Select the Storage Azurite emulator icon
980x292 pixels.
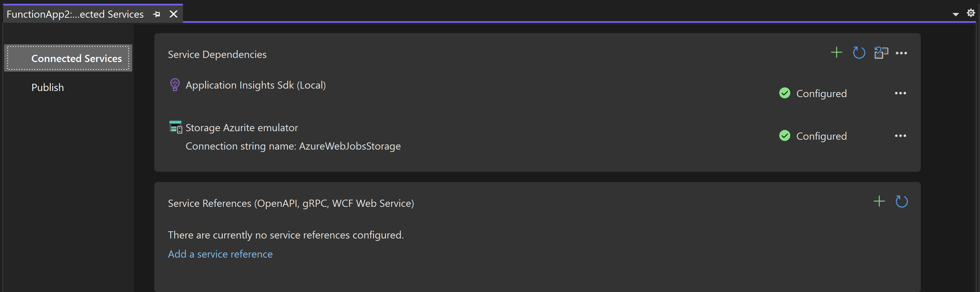pyautogui.click(x=175, y=127)
